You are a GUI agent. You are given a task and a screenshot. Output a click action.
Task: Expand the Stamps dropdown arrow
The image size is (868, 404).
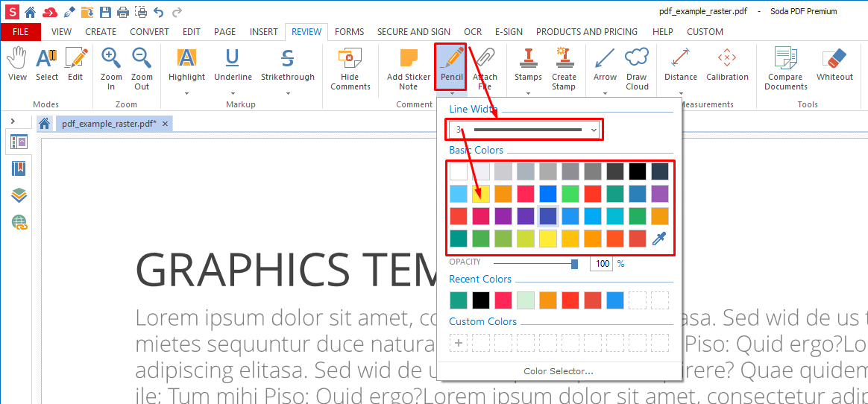(528, 94)
